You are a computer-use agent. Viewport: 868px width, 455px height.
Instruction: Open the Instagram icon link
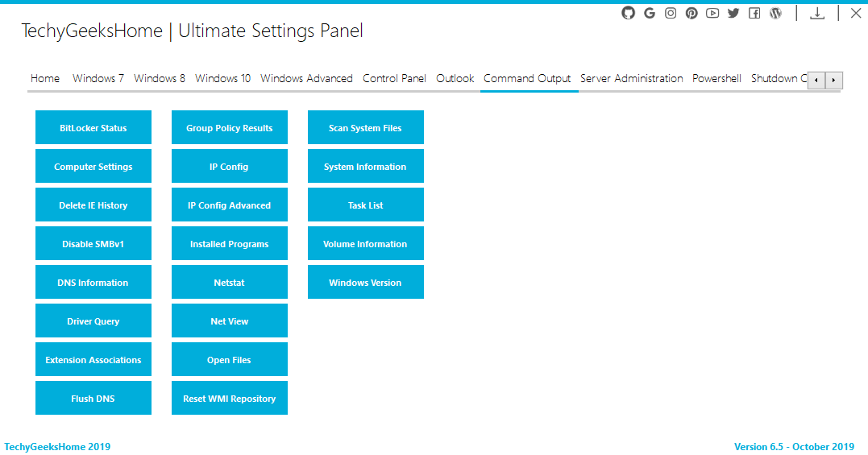point(671,13)
